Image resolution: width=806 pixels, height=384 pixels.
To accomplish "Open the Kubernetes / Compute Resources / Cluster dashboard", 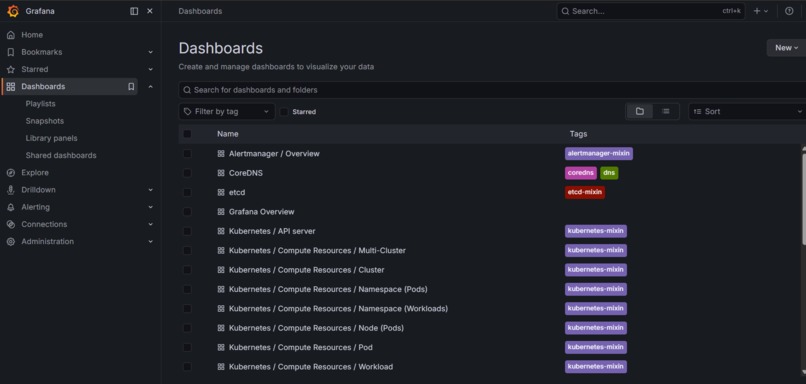I will pyautogui.click(x=306, y=270).
